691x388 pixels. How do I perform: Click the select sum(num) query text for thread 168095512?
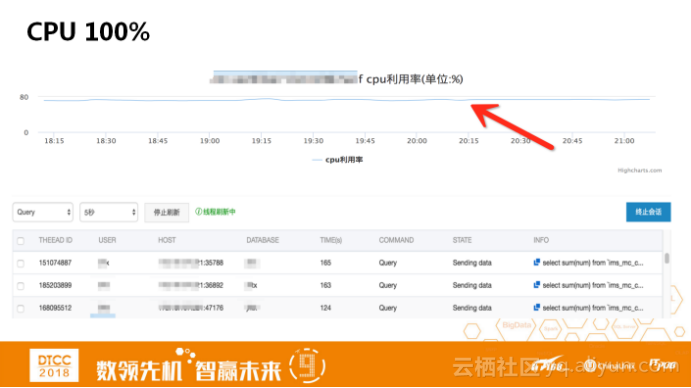593,308
